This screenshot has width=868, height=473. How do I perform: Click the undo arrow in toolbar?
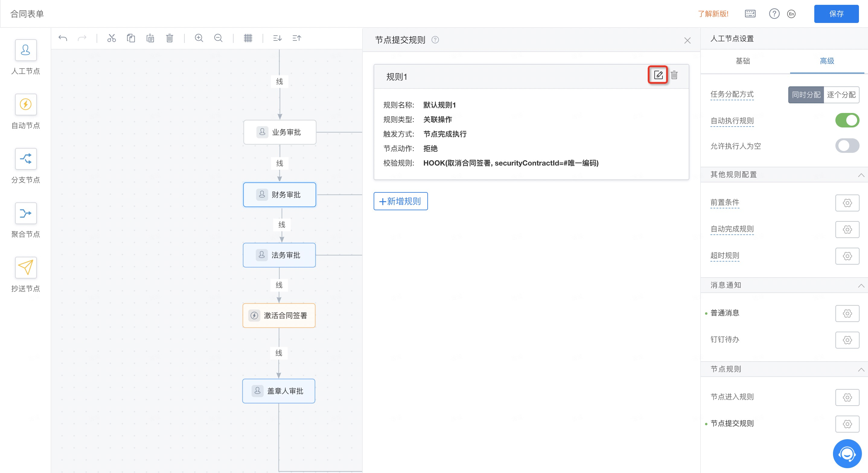click(63, 38)
